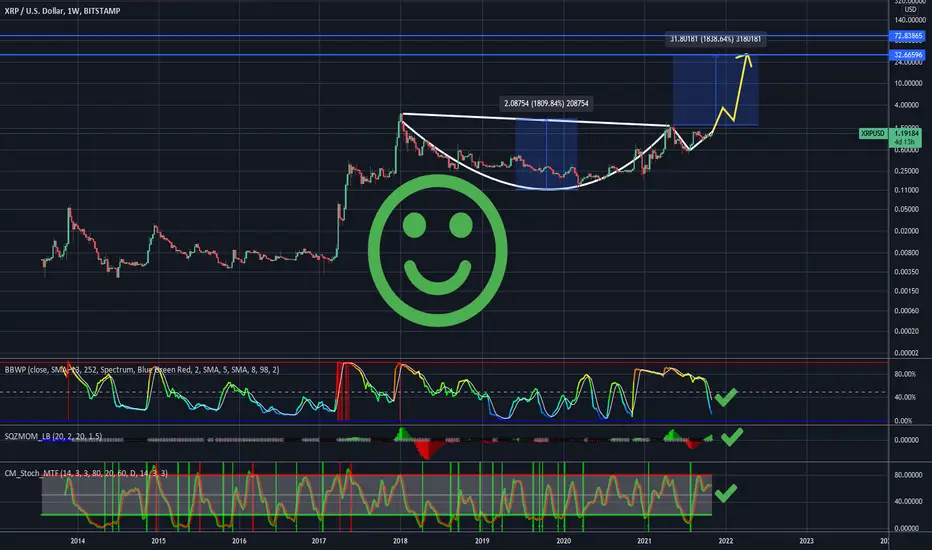Click 0.00000 on the Stoch scale
The width and height of the screenshot is (932, 550).
[x=906, y=528]
